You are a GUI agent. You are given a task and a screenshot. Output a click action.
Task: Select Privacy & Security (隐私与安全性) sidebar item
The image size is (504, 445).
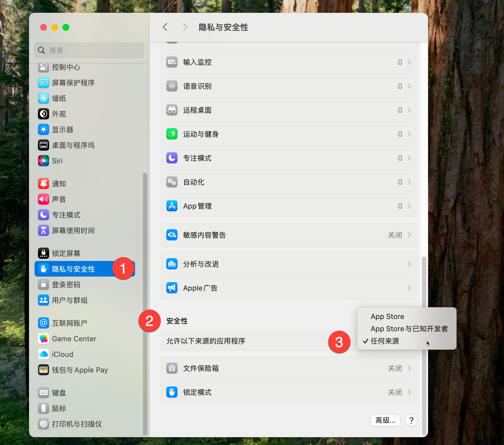85,269
